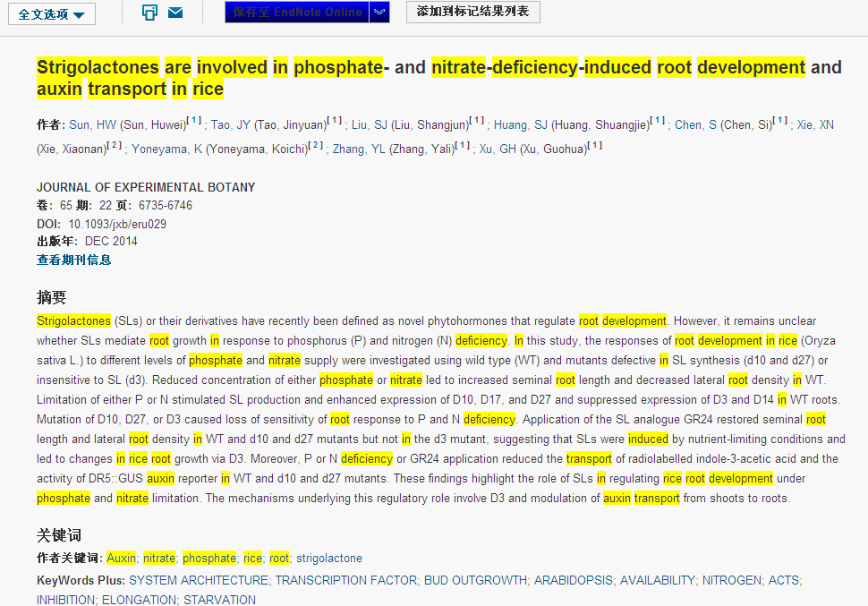The image size is (868, 606).
Task: Open the TRANSCRIPTION FACTOR keyword link
Action: pyautogui.click(x=346, y=581)
